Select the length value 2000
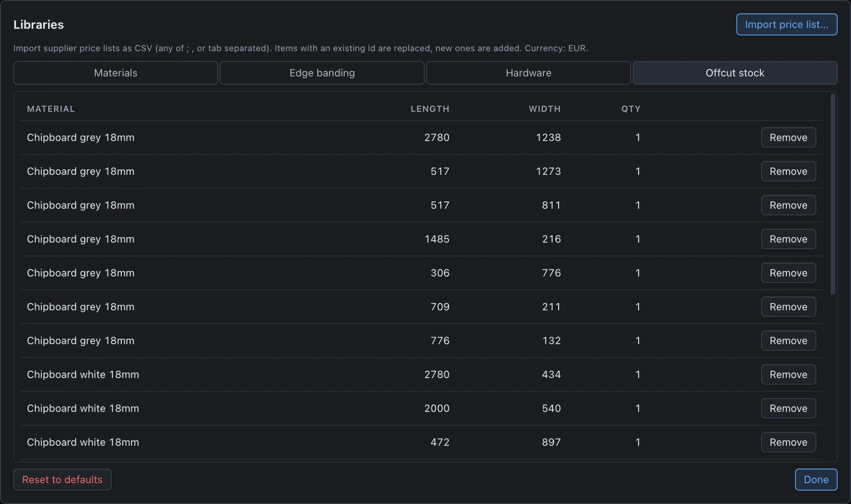The height and width of the screenshot is (504, 851). pos(437,408)
